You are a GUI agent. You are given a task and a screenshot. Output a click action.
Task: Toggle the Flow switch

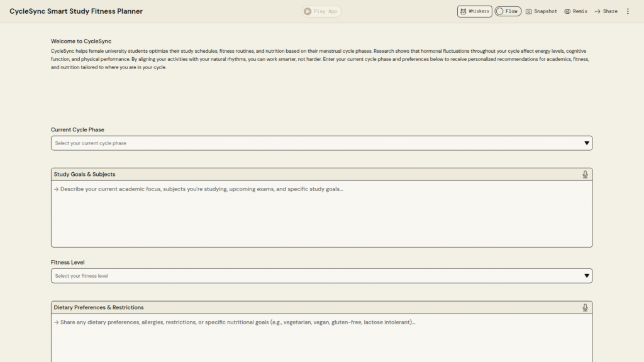coord(508,11)
